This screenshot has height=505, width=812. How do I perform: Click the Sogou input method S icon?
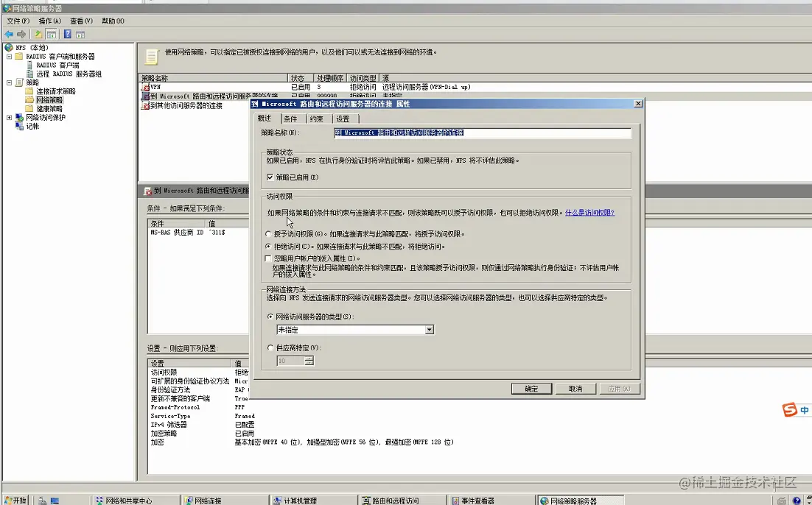[x=790, y=410]
